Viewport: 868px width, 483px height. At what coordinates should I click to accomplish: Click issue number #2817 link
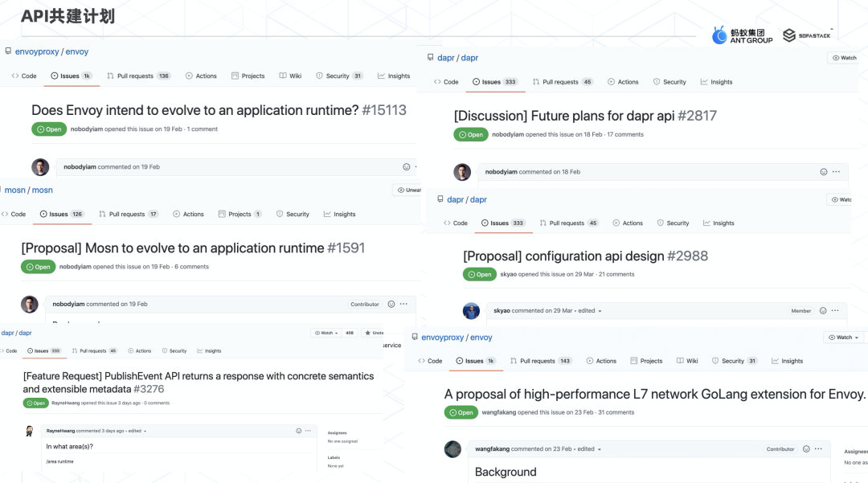coord(697,116)
